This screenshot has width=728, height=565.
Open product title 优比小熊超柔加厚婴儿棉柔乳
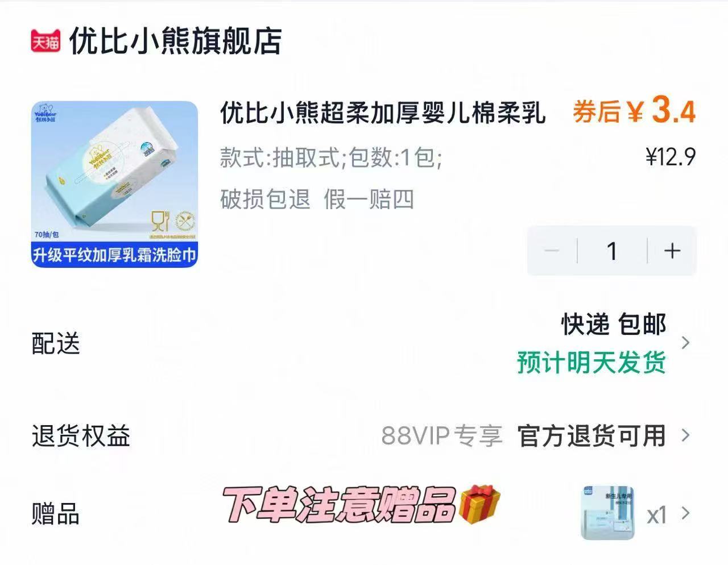coord(383,112)
